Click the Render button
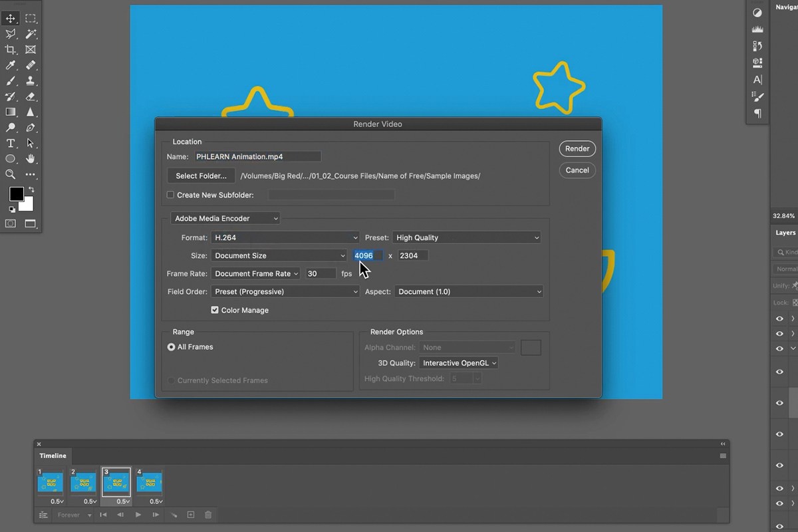Image resolution: width=798 pixels, height=532 pixels. [577, 149]
